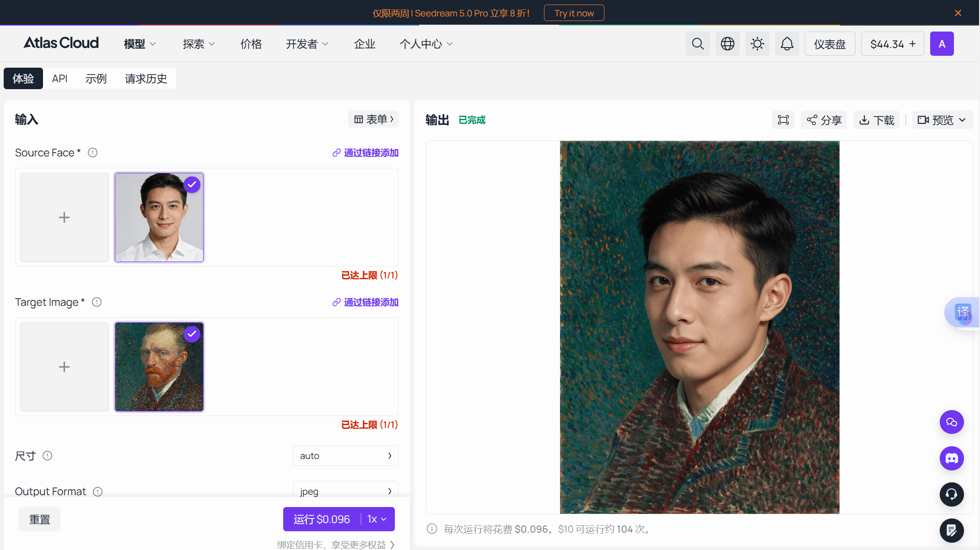
Task: Open the 仪表盘 dashboard
Action: [x=830, y=44]
